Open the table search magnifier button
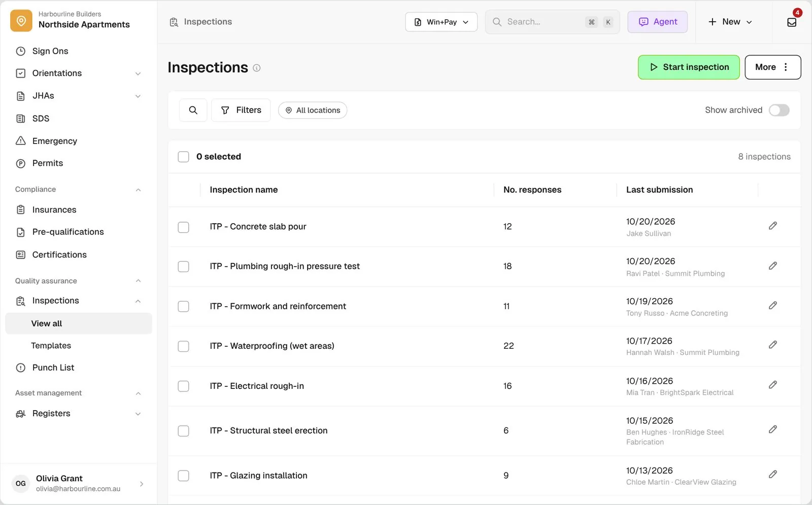This screenshot has width=812, height=505. [x=193, y=110]
